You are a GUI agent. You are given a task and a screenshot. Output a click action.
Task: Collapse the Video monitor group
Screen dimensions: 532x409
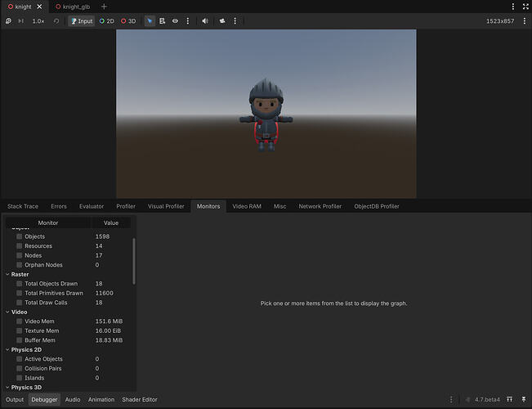pyautogui.click(x=7, y=312)
